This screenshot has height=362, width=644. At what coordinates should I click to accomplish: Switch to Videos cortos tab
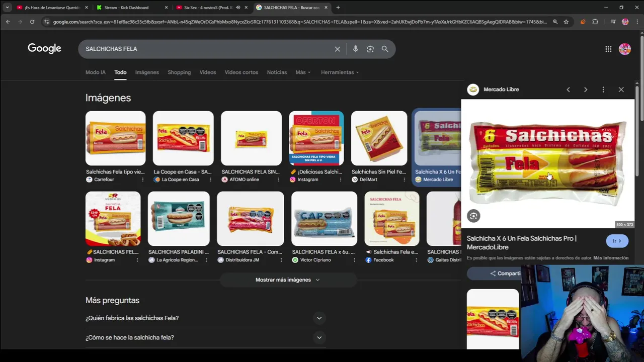click(x=242, y=72)
